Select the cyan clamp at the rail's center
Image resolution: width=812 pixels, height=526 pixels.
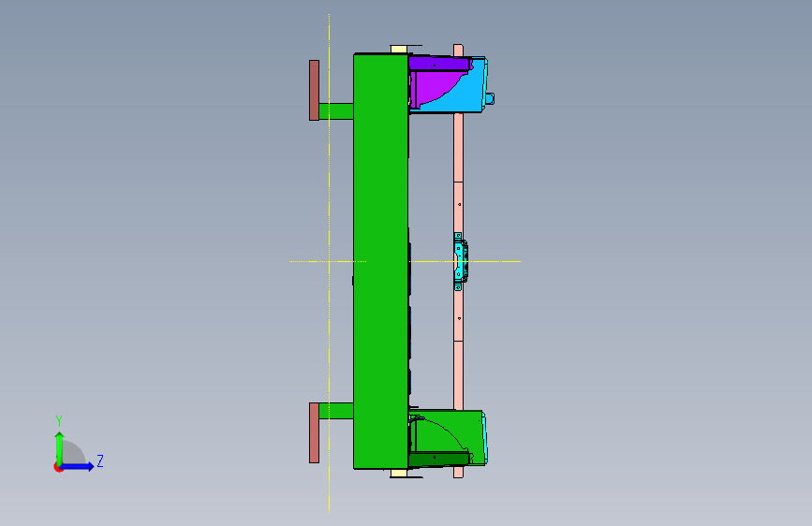[460, 261]
